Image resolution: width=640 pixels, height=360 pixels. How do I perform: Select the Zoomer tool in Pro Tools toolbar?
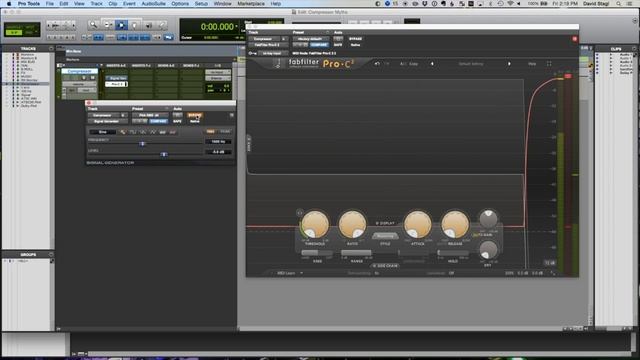(x=93, y=25)
